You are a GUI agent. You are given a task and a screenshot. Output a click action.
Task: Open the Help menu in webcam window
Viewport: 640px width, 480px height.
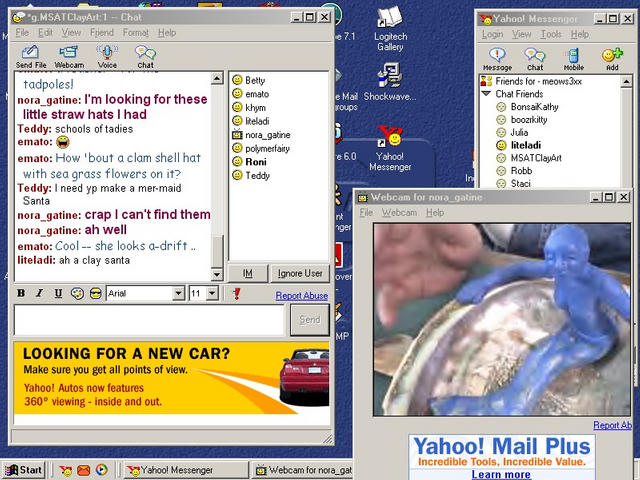click(x=435, y=213)
